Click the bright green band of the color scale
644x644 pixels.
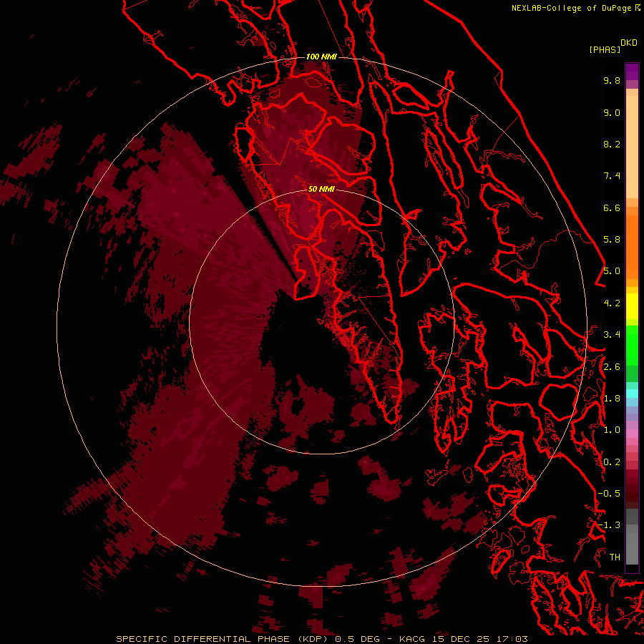632,346
